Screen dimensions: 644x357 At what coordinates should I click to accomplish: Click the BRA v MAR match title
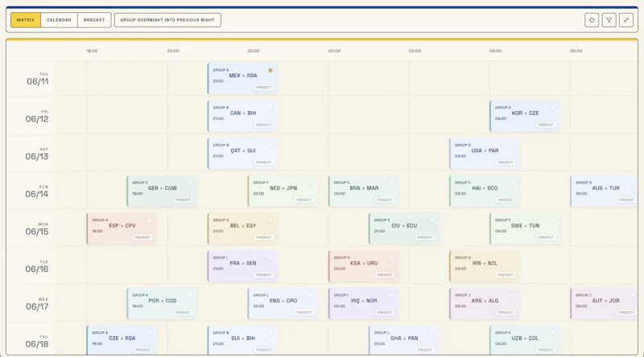pyautogui.click(x=364, y=188)
